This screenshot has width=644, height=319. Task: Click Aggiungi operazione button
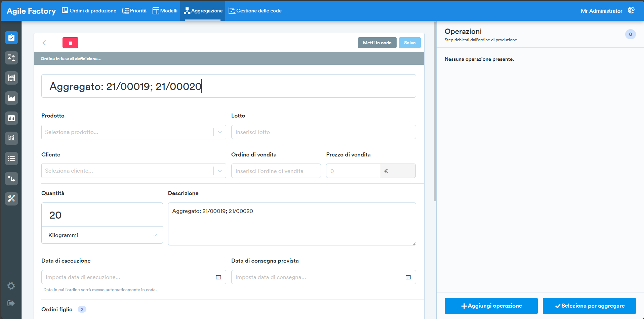(491, 306)
